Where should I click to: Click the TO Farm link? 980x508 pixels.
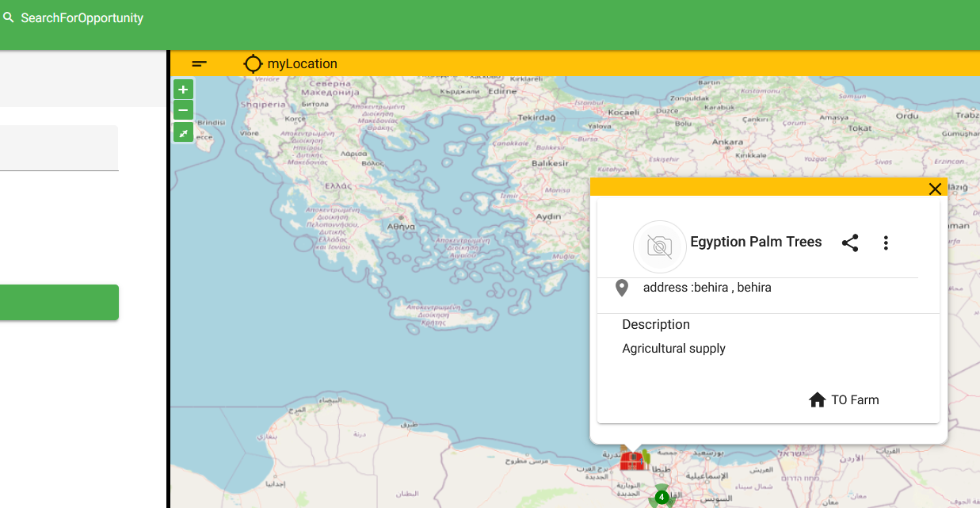(855, 400)
